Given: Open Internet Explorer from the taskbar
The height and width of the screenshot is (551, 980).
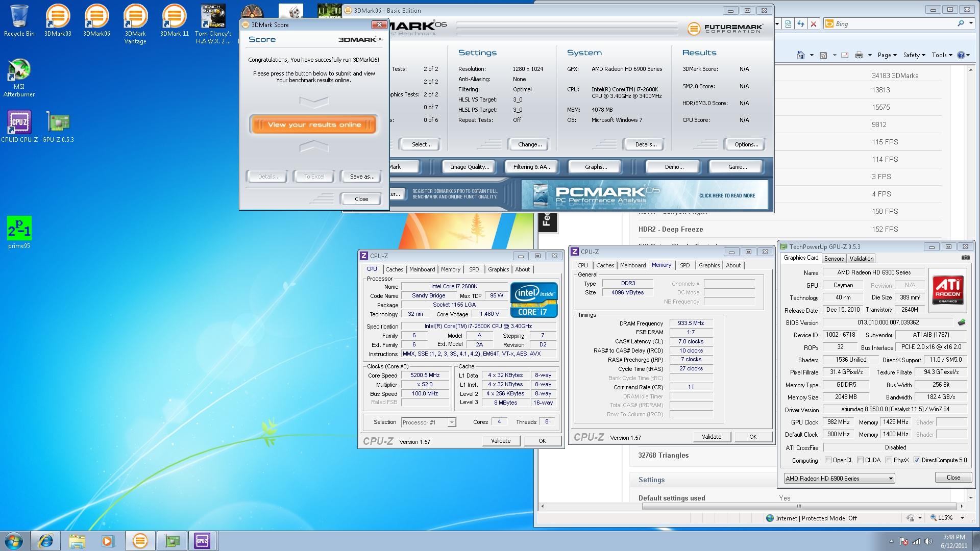Looking at the screenshot, I should coord(46,541).
